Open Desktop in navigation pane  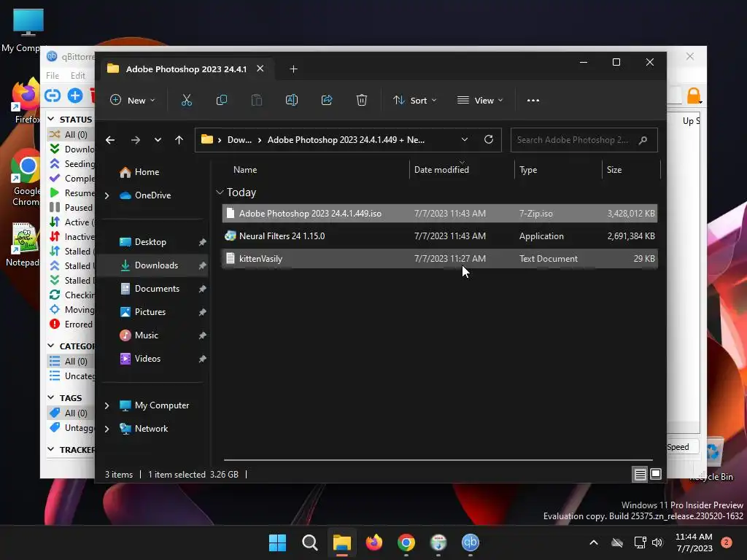tap(150, 242)
